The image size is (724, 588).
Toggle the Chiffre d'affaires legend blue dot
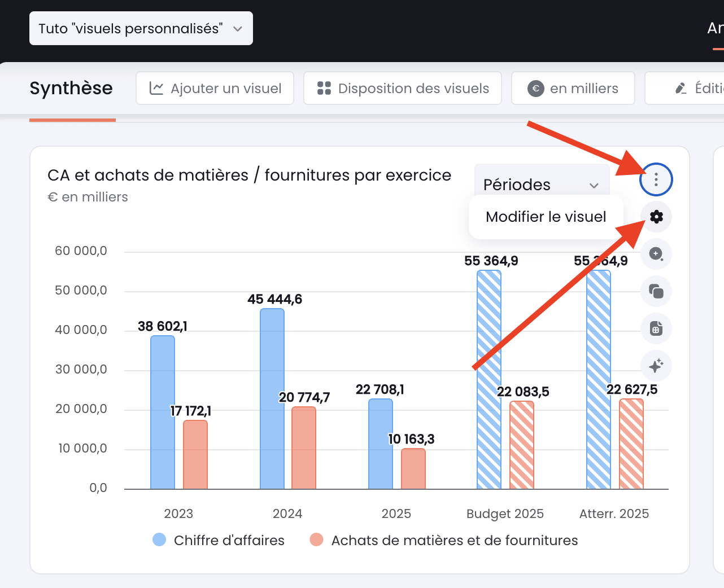click(x=159, y=540)
